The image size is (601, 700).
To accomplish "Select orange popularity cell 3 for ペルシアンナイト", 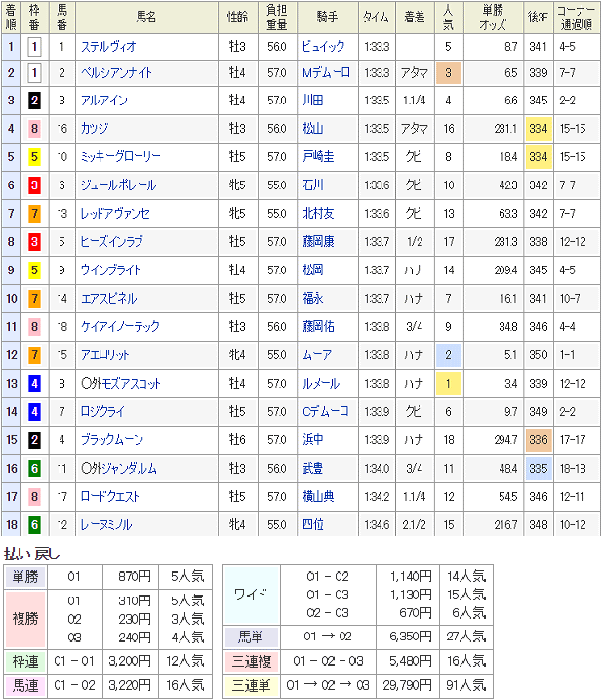I will (x=449, y=73).
